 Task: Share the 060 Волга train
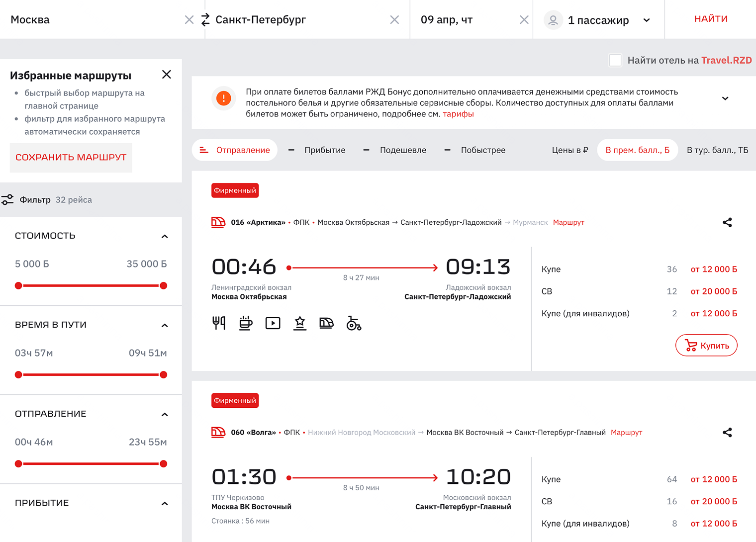pyautogui.click(x=727, y=433)
